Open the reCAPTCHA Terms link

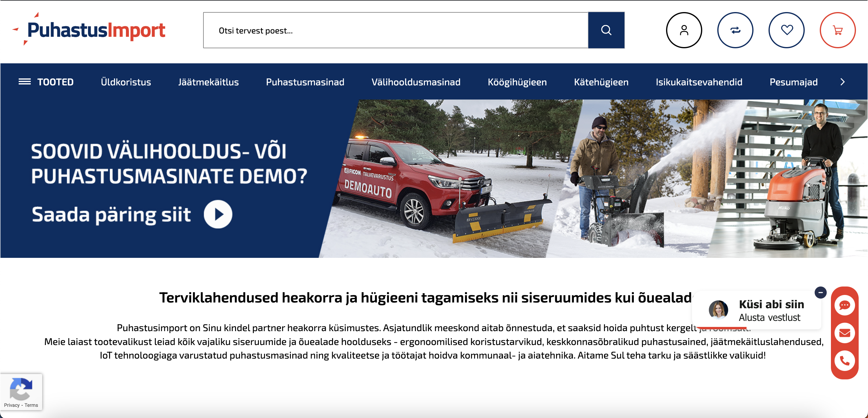pos(31,405)
